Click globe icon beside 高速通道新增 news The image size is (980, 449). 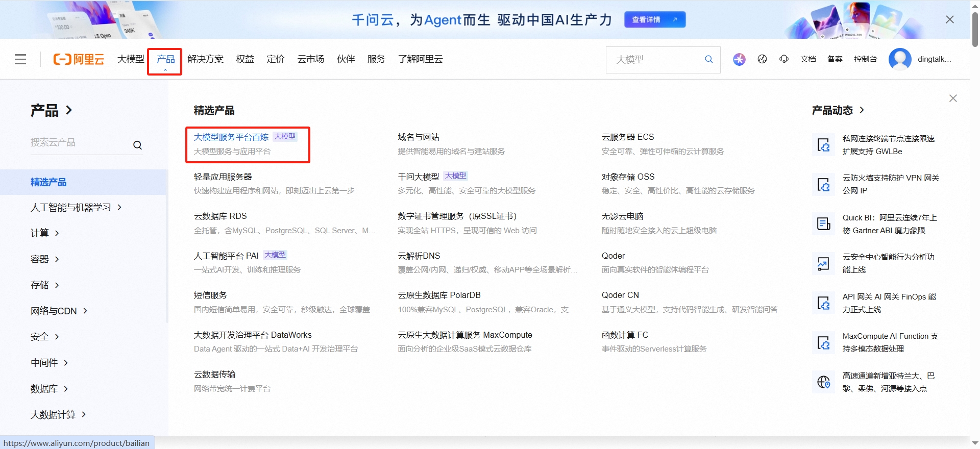pyautogui.click(x=823, y=382)
